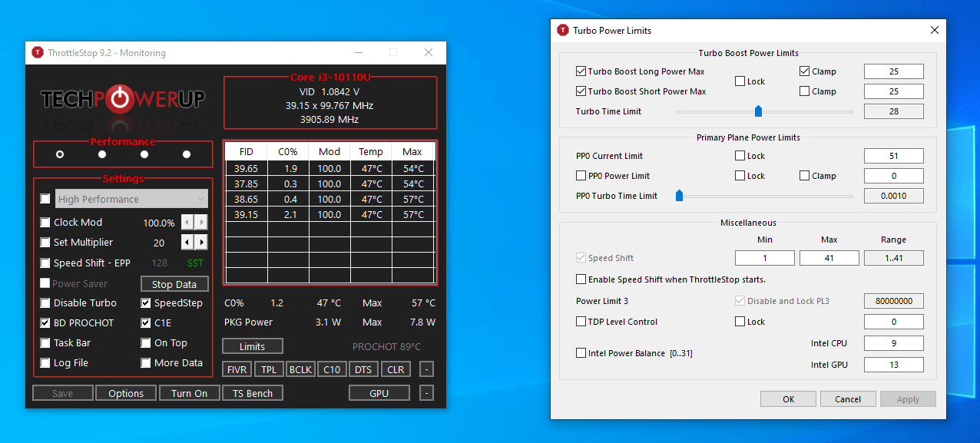Open the High Performance power plan dropdown
Screen dimensions: 980x443
tap(131, 199)
